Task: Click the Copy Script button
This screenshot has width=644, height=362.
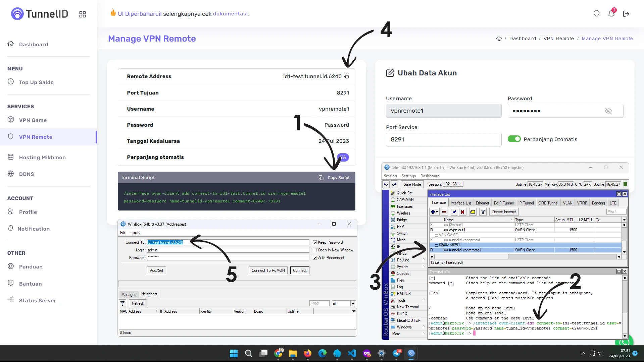Action: point(334,178)
